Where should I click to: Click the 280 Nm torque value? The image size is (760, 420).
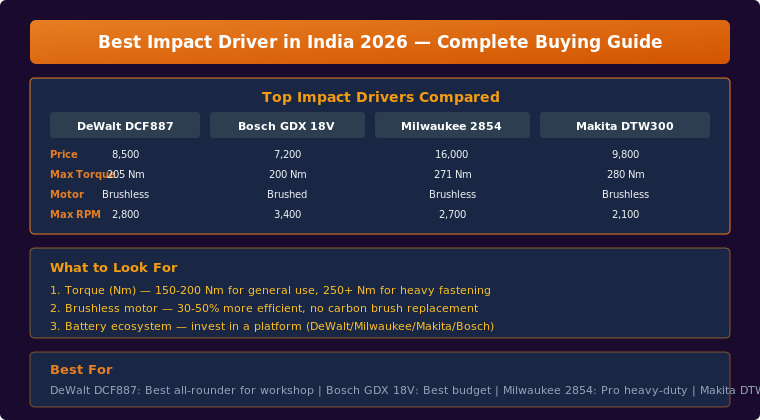pos(625,175)
